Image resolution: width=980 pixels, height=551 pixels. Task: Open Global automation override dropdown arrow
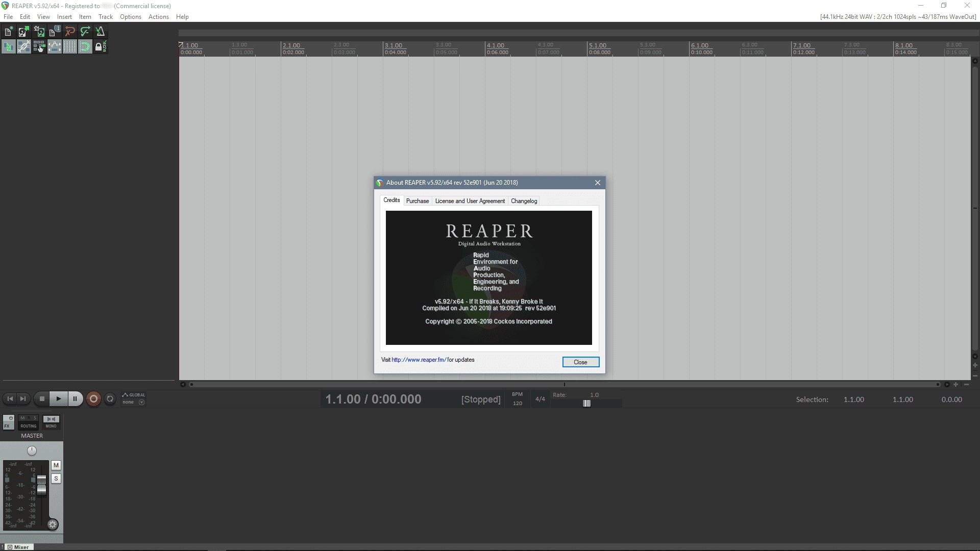tap(141, 402)
